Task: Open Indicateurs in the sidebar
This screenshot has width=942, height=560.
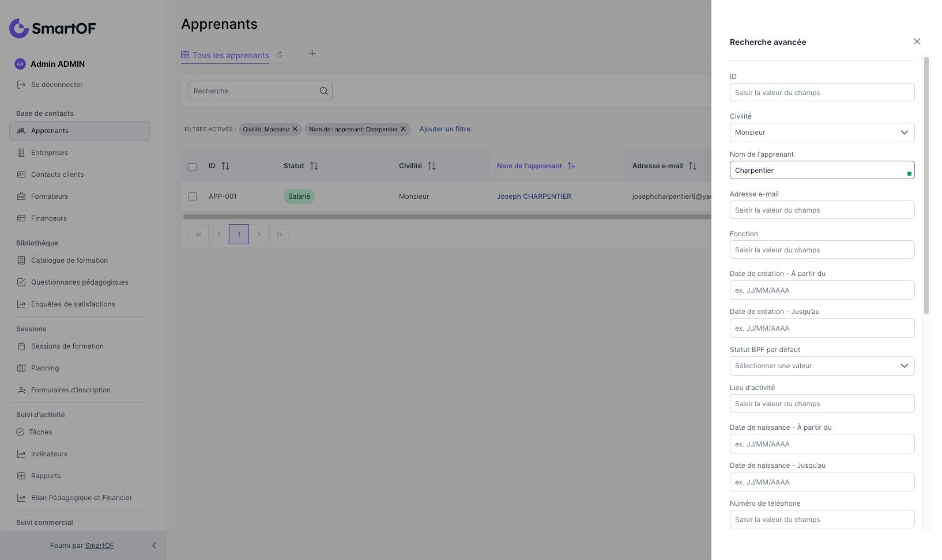Action: (x=80, y=454)
